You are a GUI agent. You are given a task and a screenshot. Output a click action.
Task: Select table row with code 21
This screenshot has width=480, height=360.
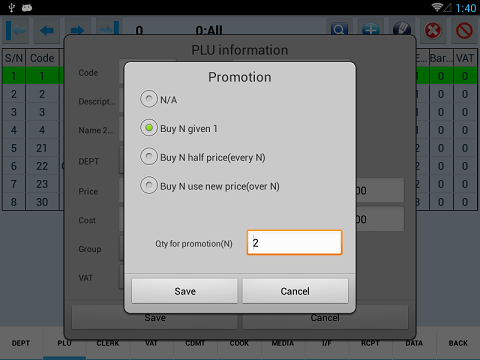[x=42, y=148]
